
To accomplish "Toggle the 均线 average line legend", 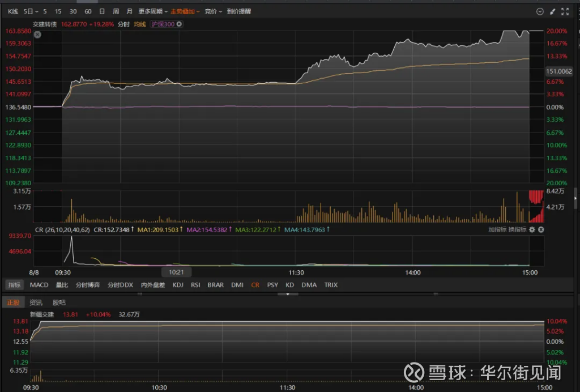I will (x=140, y=24).
